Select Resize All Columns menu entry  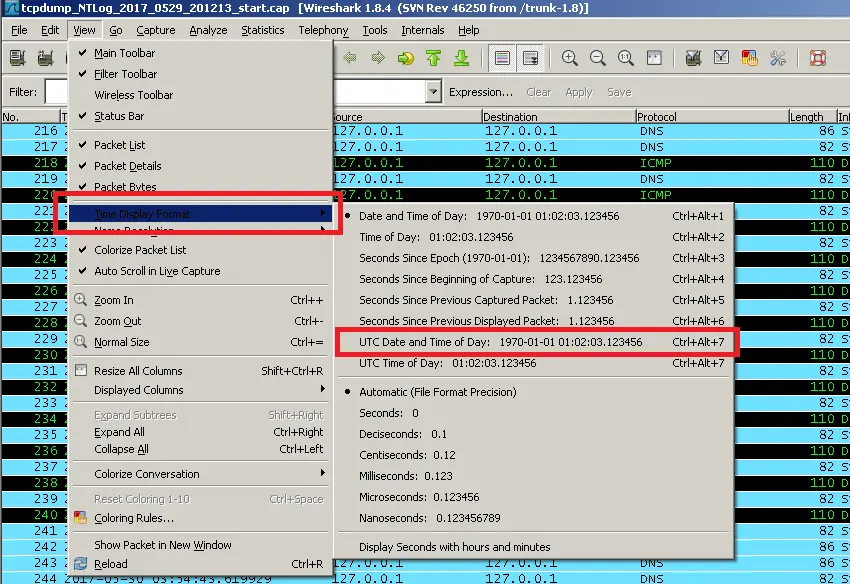pyautogui.click(x=200, y=371)
